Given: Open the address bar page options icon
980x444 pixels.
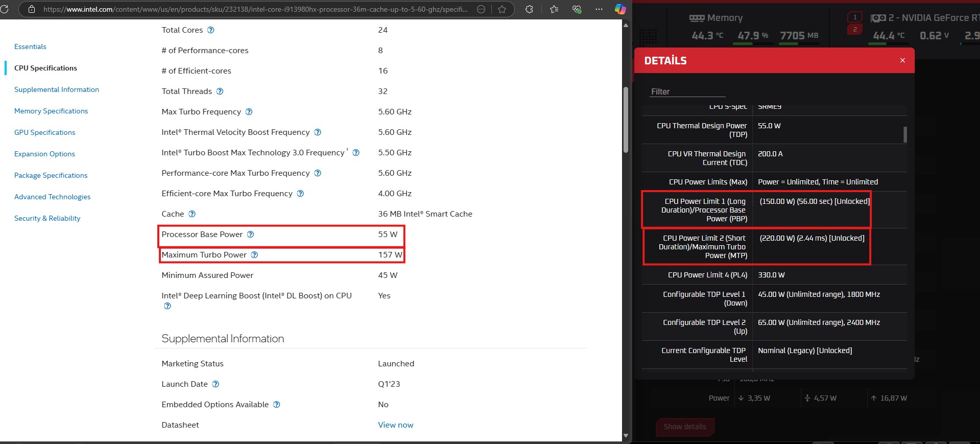Looking at the screenshot, I should [x=481, y=9].
